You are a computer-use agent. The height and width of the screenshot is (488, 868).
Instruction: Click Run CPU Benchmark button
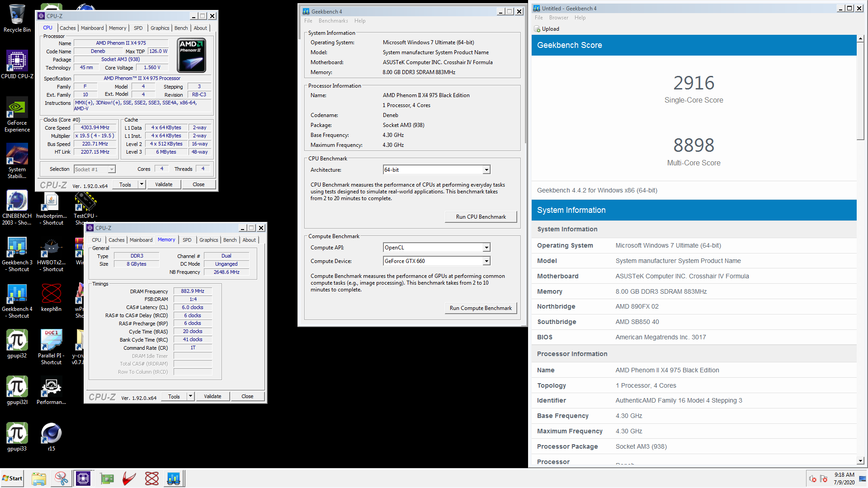point(481,217)
